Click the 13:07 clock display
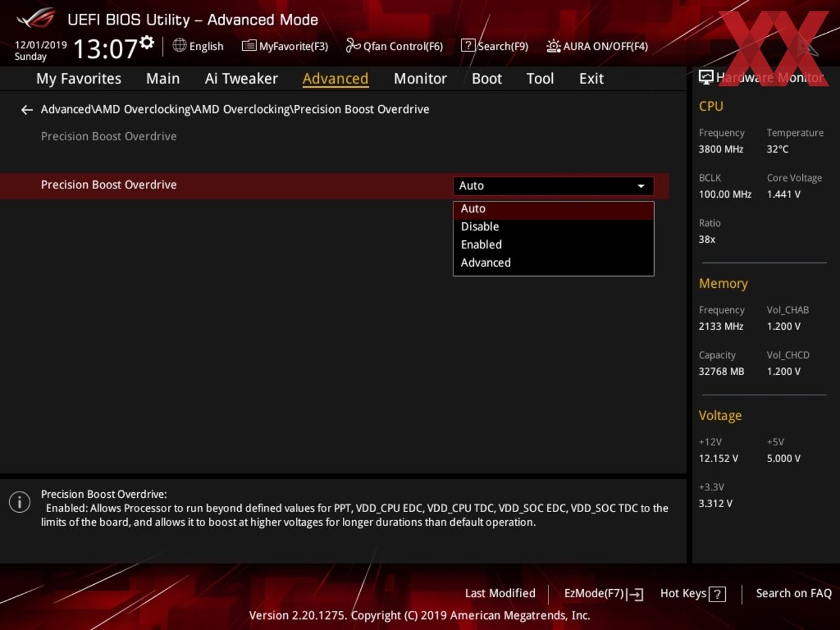The width and height of the screenshot is (840, 630). 105,48
